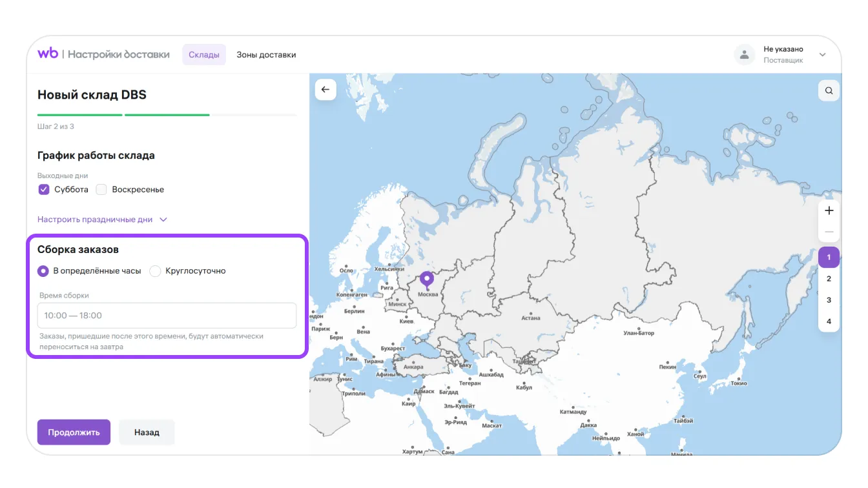Screen dimensions: 868x488
Task: Switch to Зоны доставки tab
Action: [266, 55]
